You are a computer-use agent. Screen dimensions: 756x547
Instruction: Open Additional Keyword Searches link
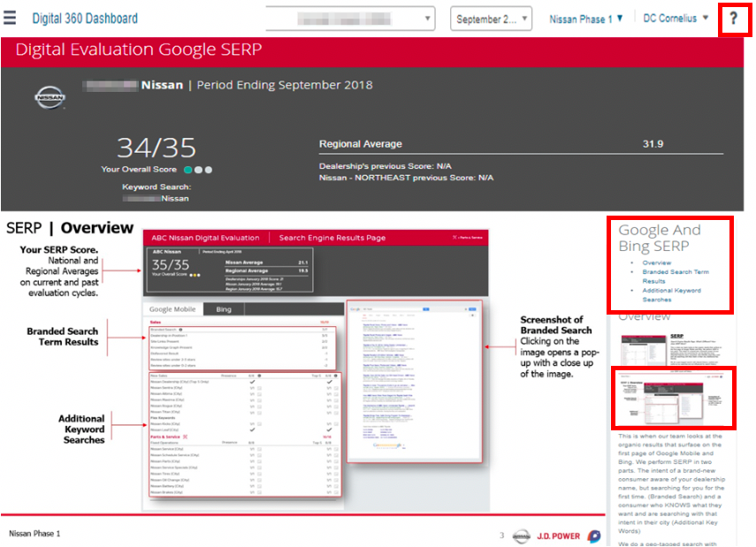(x=671, y=295)
